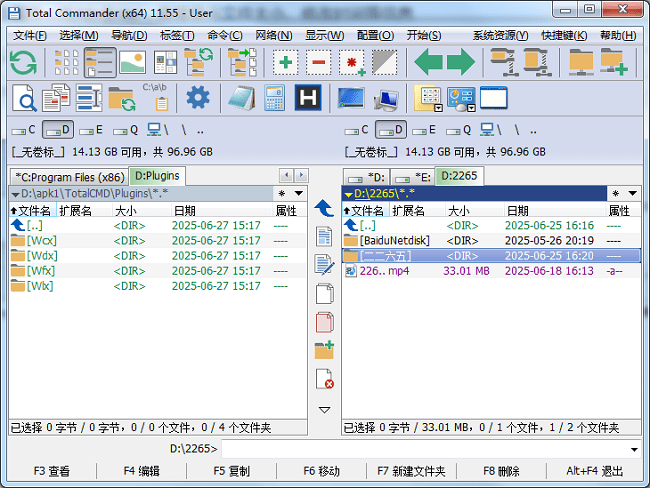Image resolution: width=650 pixels, height=488 pixels.
Task: Open the 文件(F) menu
Action: click(x=29, y=35)
